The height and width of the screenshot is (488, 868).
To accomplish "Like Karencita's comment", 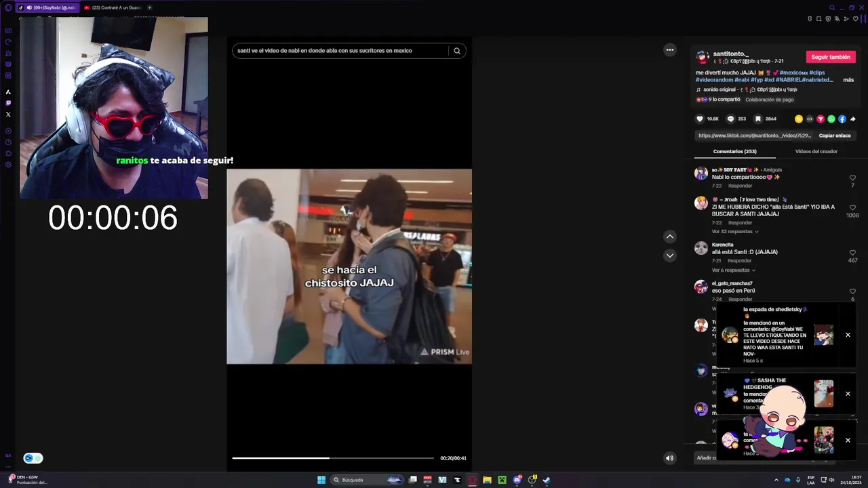I will point(852,253).
